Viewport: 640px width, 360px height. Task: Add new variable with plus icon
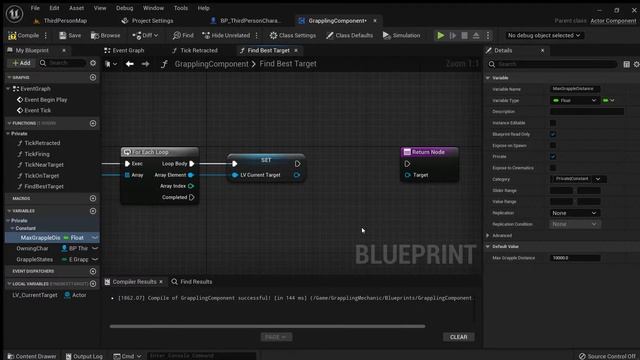point(93,211)
